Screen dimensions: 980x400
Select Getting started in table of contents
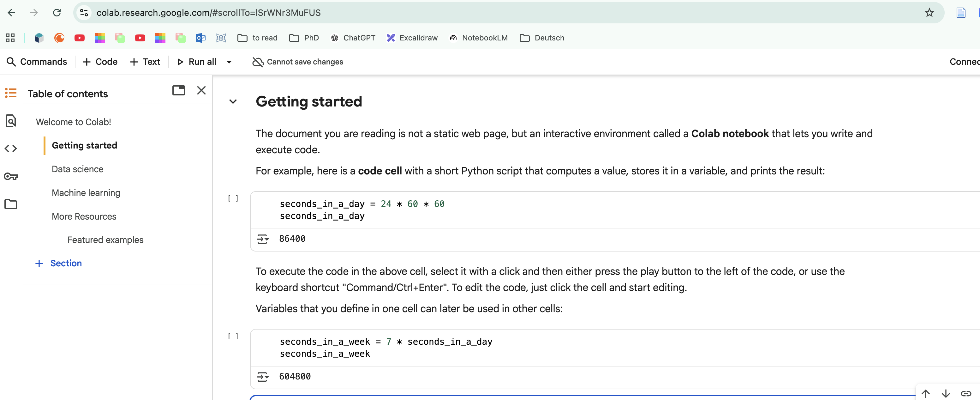click(85, 145)
